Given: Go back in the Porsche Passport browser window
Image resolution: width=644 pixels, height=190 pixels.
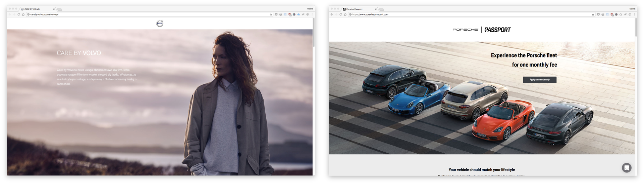Looking at the screenshot, I should 332,14.
